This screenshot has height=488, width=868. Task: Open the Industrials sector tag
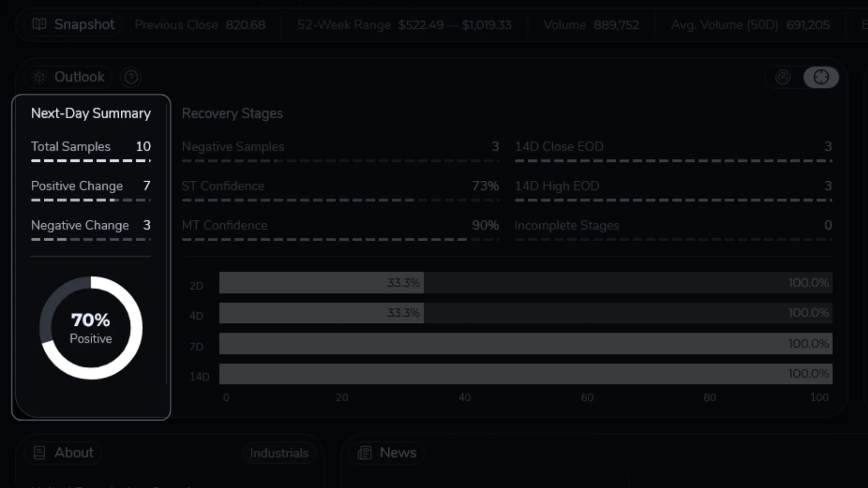pyautogui.click(x=279, y=453)
